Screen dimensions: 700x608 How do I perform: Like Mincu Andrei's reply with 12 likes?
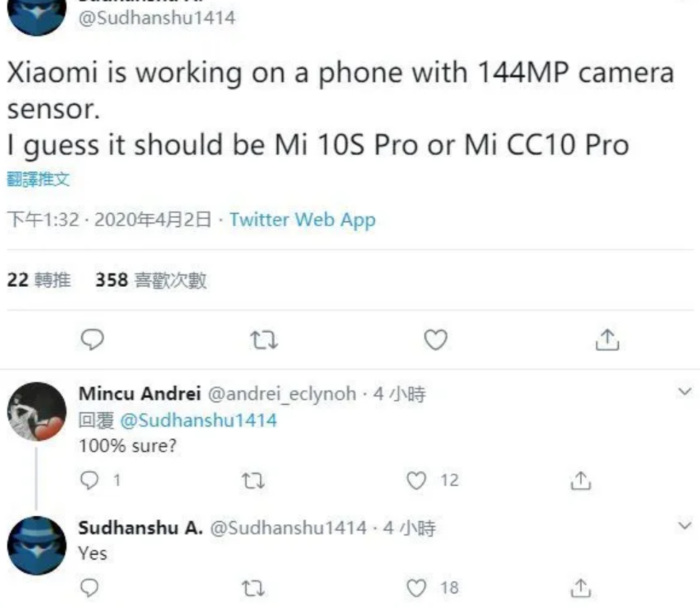pos(416,480)
